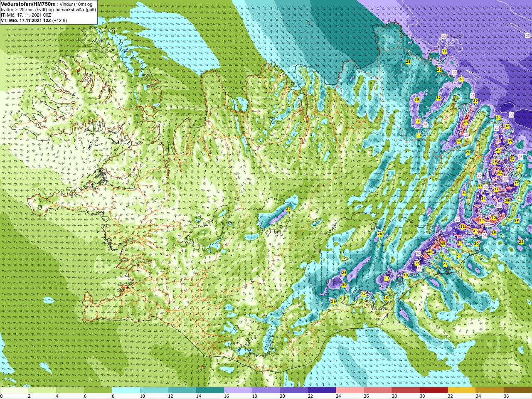This screenshot has width=532, height=399.
Task: Select the color scale swatch for 4–6 m/s
Action: tap(70, 390)
